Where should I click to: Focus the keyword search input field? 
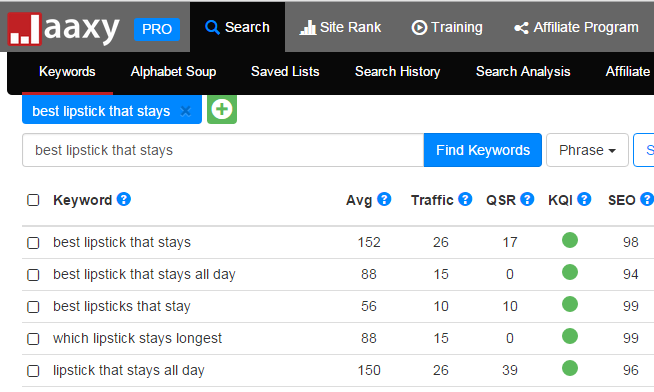[223, 150]
